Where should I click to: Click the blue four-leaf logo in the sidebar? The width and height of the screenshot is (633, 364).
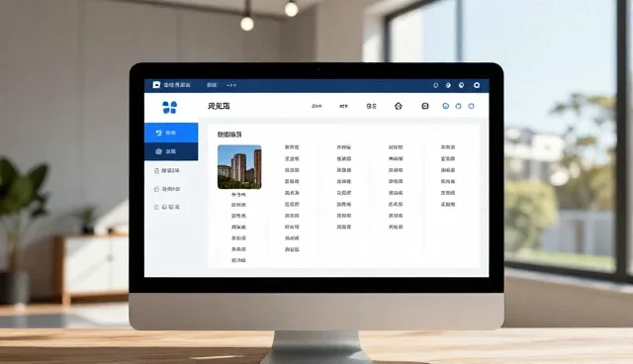pyautogui.click(x=169, y=108)
